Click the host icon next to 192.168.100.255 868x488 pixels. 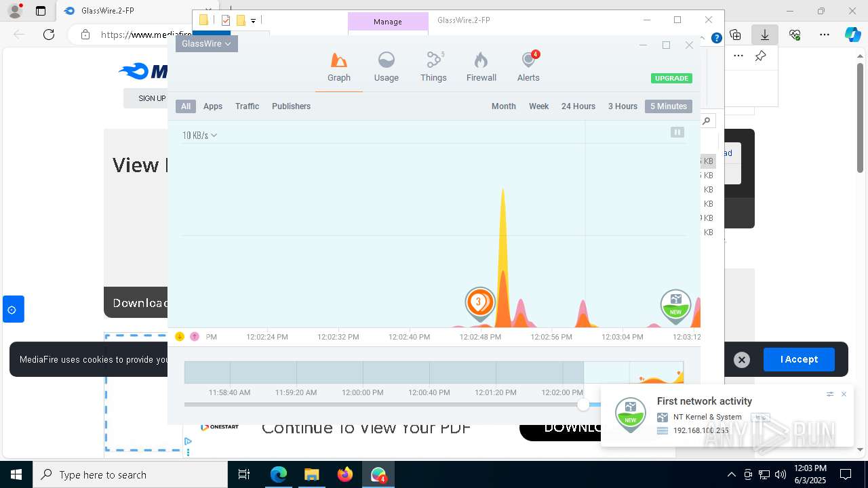(x=663, y=430)
